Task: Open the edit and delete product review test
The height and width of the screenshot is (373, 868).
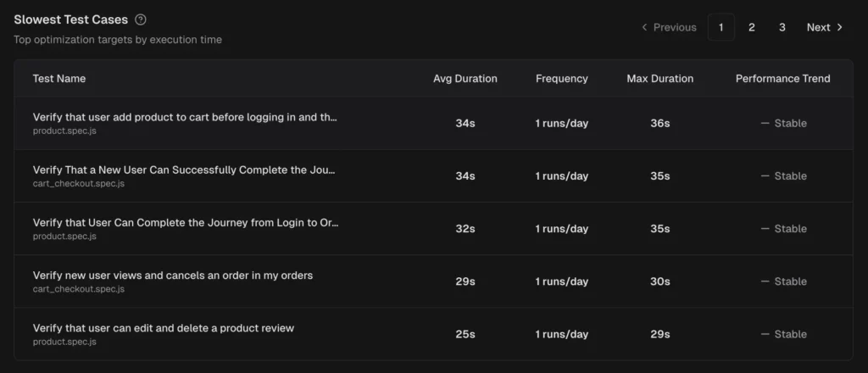Action: [x=164, y=328]
